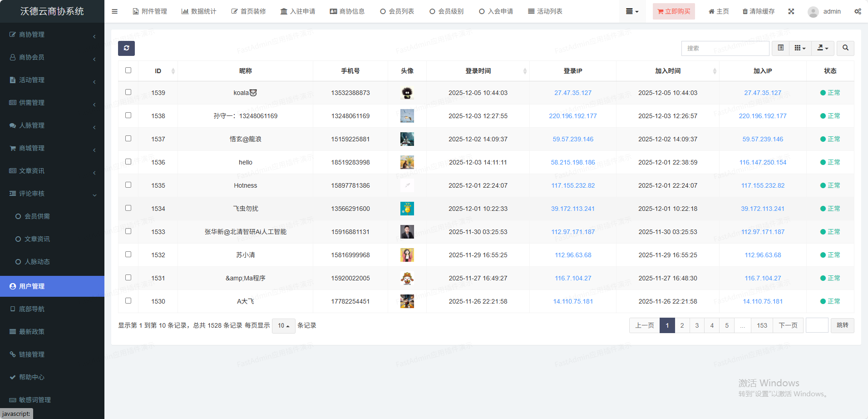Screen dimensions: 868x419
Task: Open the page size dropdown showing 10
Action: [x=283, y=326]
